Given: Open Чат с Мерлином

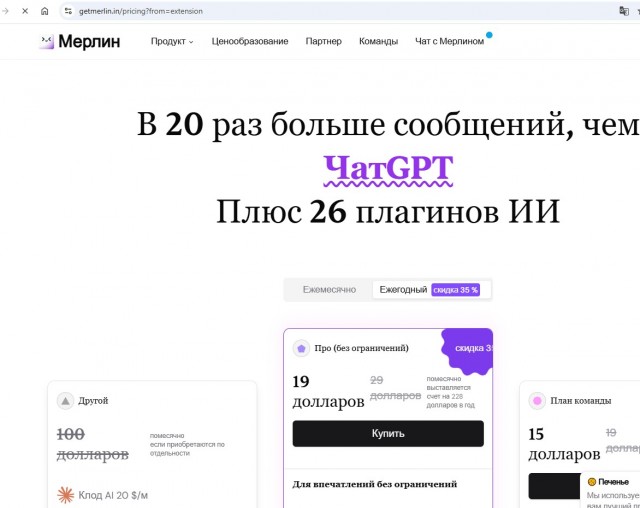Looking at the screenshot, I should [x=449, y=41].
